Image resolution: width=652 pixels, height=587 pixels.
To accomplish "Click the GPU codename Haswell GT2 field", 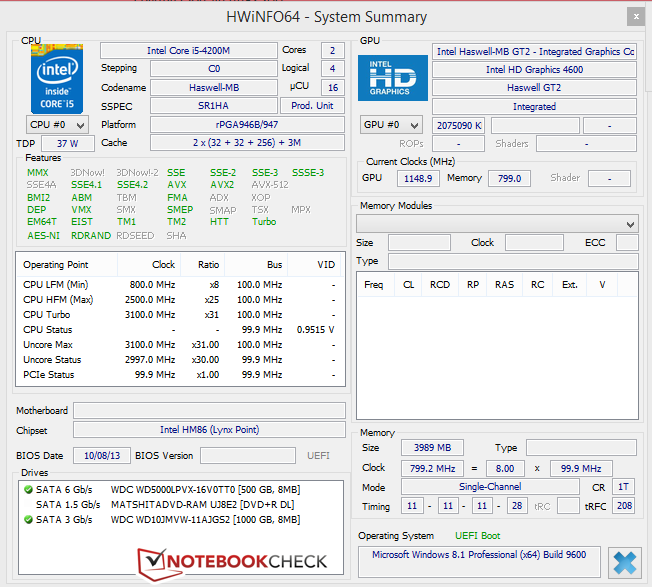I will (534, 87).
